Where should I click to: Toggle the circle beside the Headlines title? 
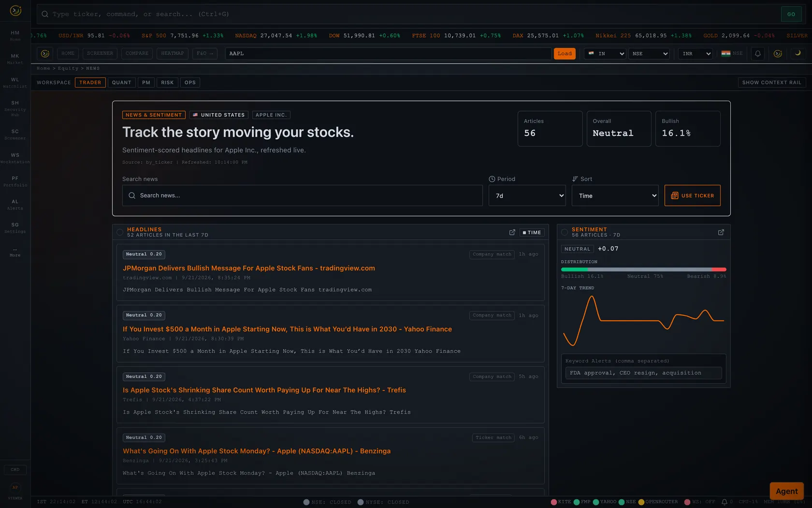pyautogui.click(x=120, y=232)
